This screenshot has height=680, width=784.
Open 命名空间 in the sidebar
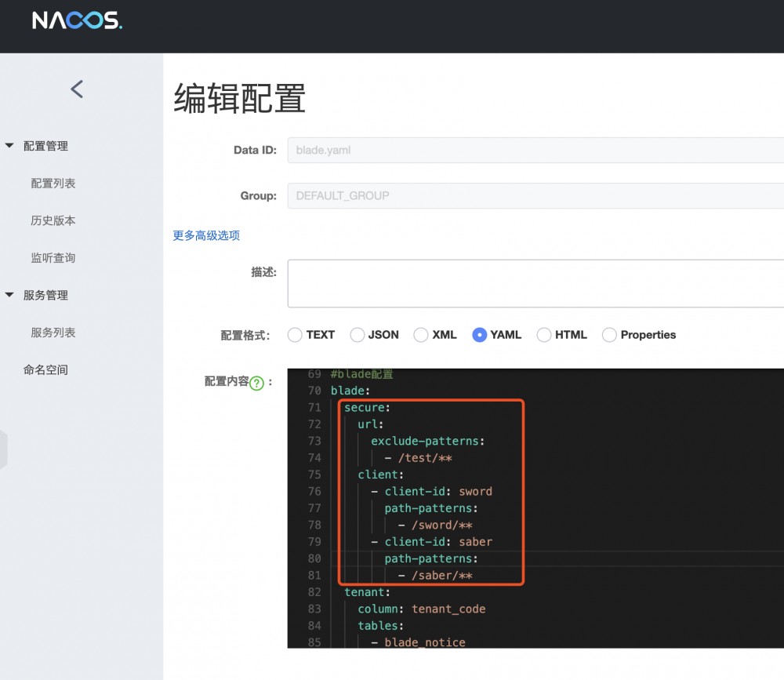tap(45, 369)
